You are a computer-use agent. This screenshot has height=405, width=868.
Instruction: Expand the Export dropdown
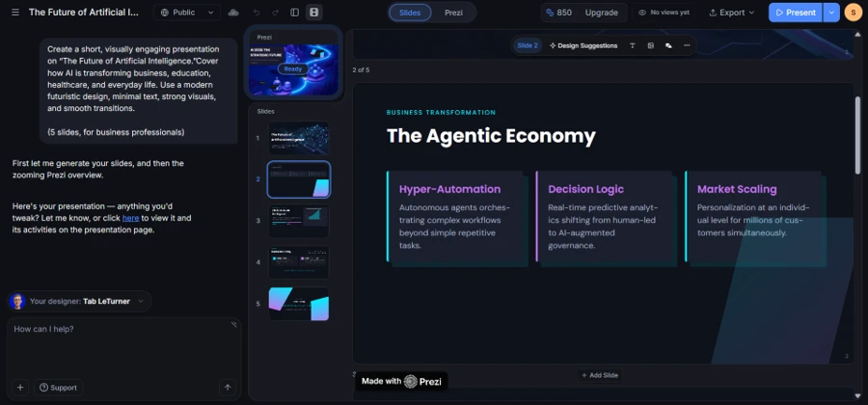click(731, 13)
